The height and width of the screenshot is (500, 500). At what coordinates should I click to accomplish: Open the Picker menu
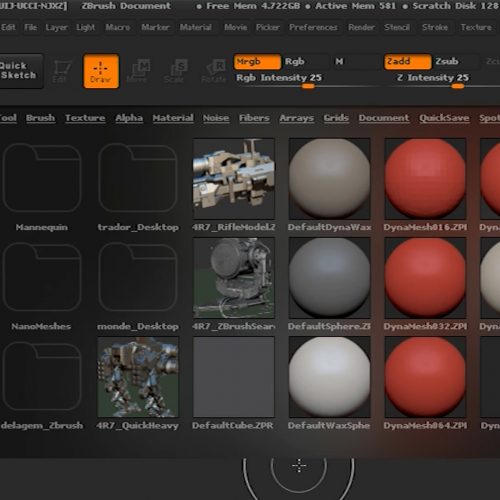coord(268,27)
